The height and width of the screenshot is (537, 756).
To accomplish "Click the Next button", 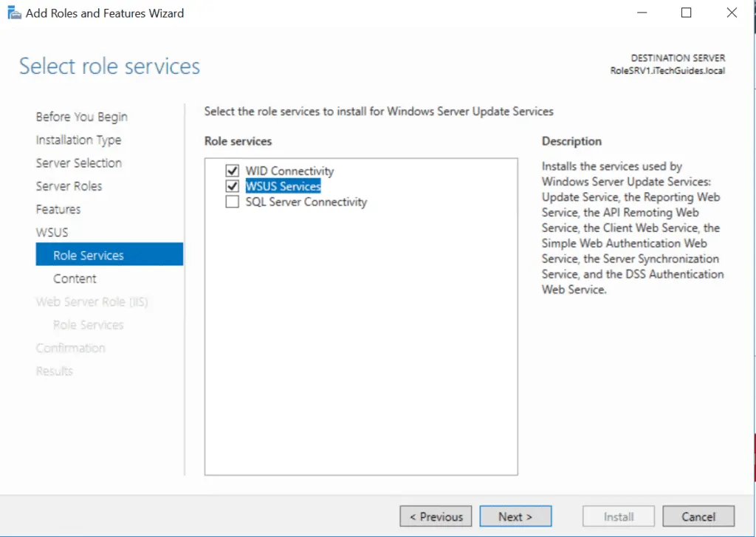I will click(x=515, y=516).
